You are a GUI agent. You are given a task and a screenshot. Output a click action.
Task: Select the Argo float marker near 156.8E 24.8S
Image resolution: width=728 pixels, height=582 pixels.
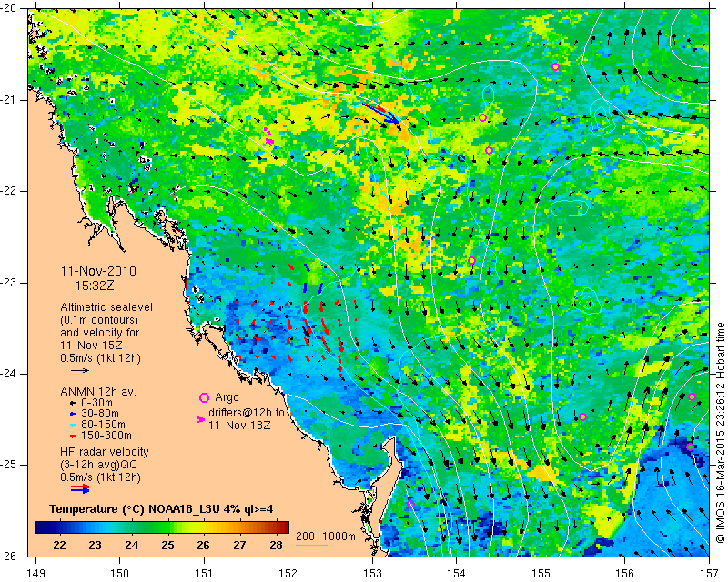click(690, 447)
